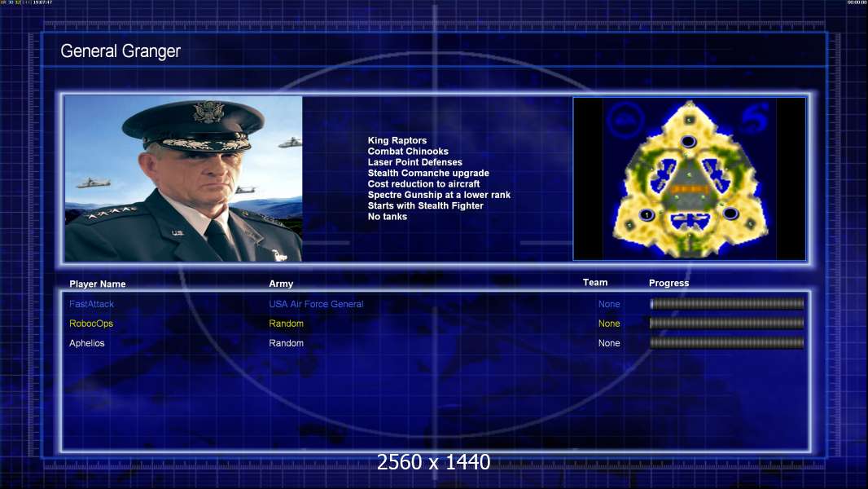868x489 pixels.
Task: Click team 'None' for RobocOps
Action: [x=609, y=324]
